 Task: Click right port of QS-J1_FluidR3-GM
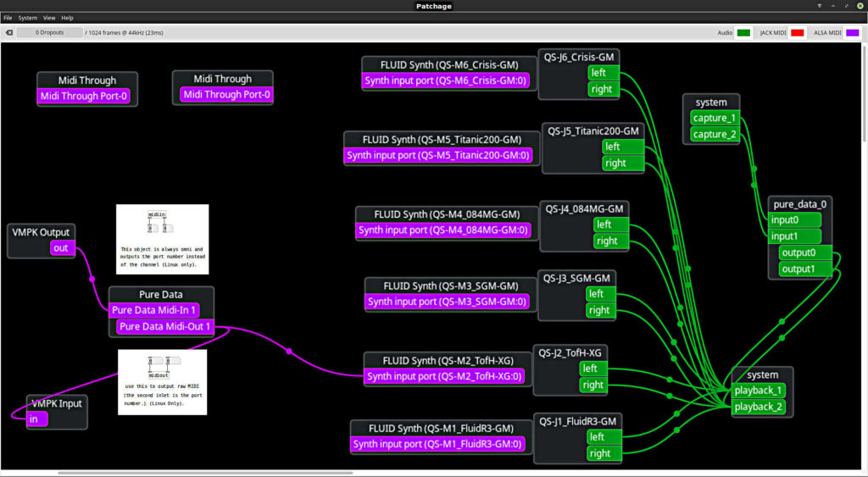point(604,454)
